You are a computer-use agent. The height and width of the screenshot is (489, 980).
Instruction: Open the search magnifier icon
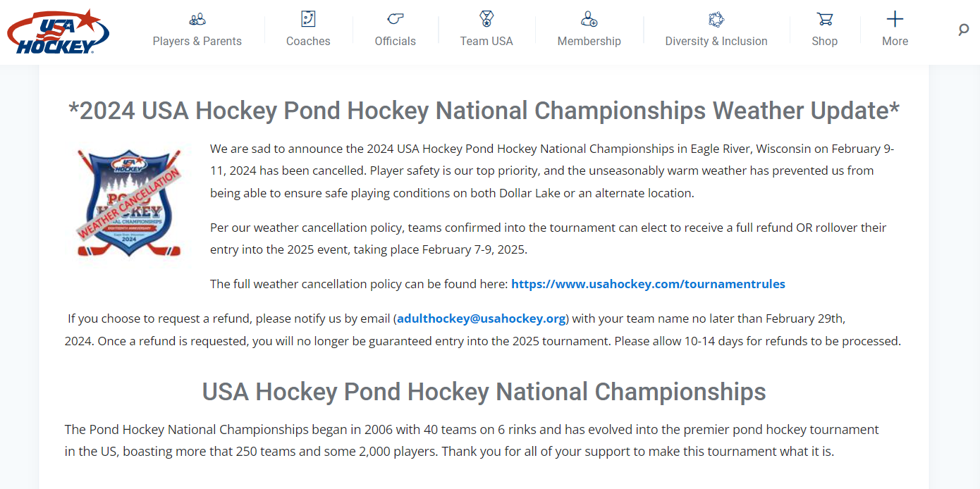(964, 30)
